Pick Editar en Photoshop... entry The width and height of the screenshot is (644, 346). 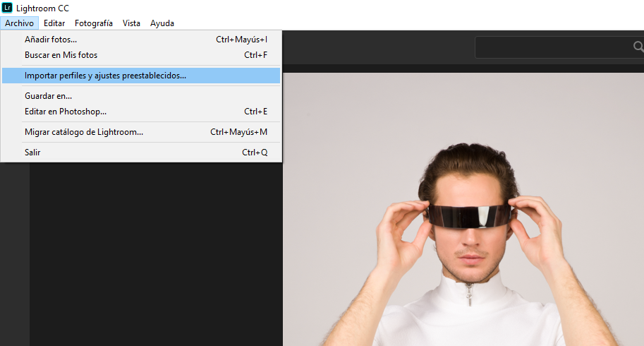(66, 112)
